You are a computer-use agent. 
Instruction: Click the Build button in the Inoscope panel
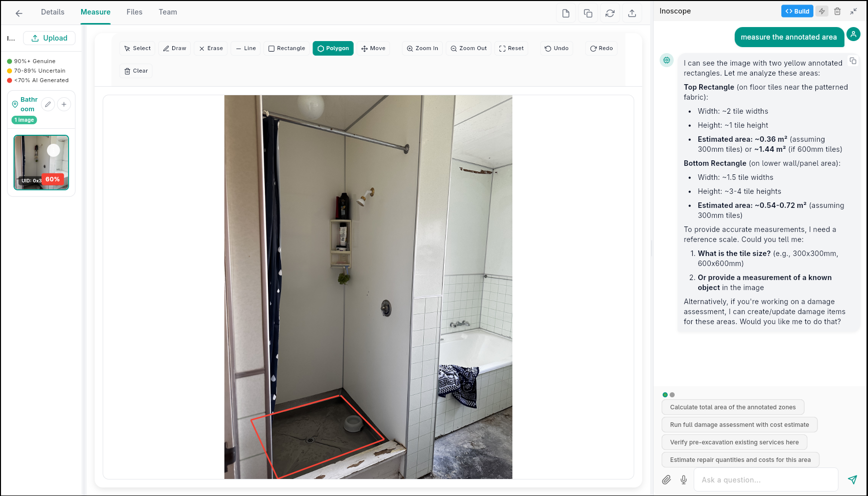pos(797,11)
